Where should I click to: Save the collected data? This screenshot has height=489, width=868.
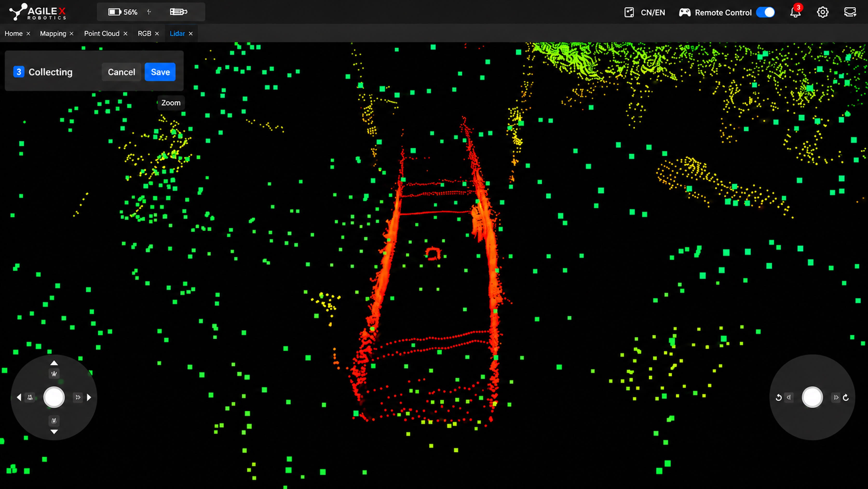[160, 72]
